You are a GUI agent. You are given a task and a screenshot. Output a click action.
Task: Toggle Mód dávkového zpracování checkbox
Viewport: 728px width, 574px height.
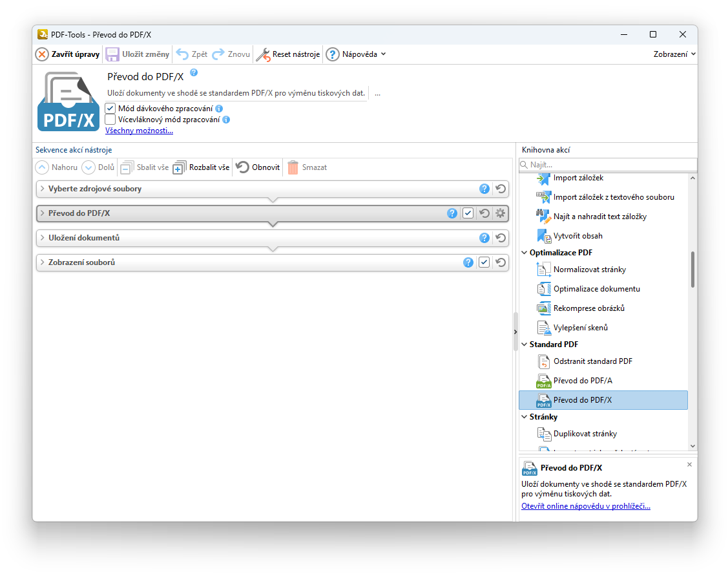pyautogui.click(x=110, y=109)
